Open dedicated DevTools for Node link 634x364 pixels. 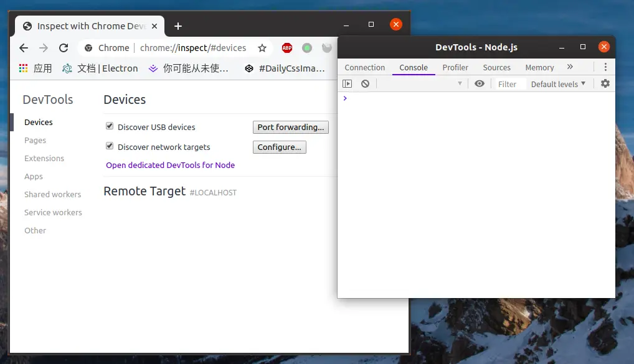pyautogui.click(x=170, y=166)
